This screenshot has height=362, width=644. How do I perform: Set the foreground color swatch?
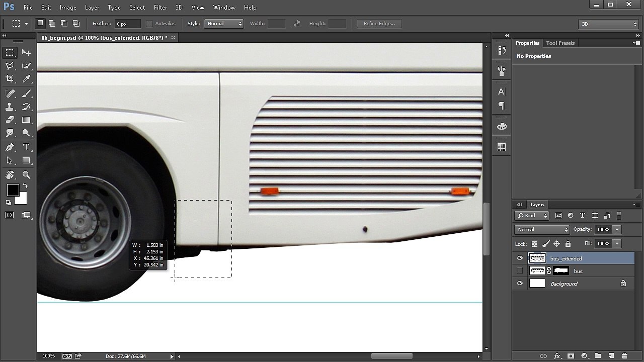click(x=13, y=190)
